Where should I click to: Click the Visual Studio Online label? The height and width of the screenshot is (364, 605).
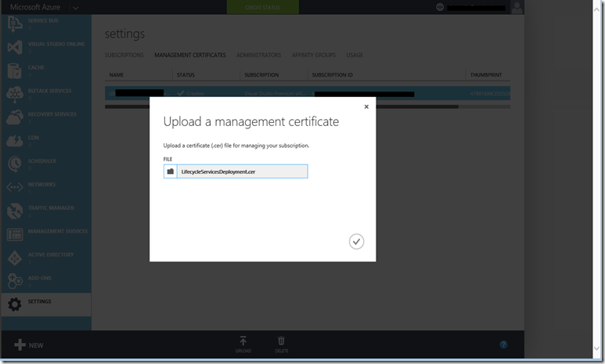(x=56, y=44)
